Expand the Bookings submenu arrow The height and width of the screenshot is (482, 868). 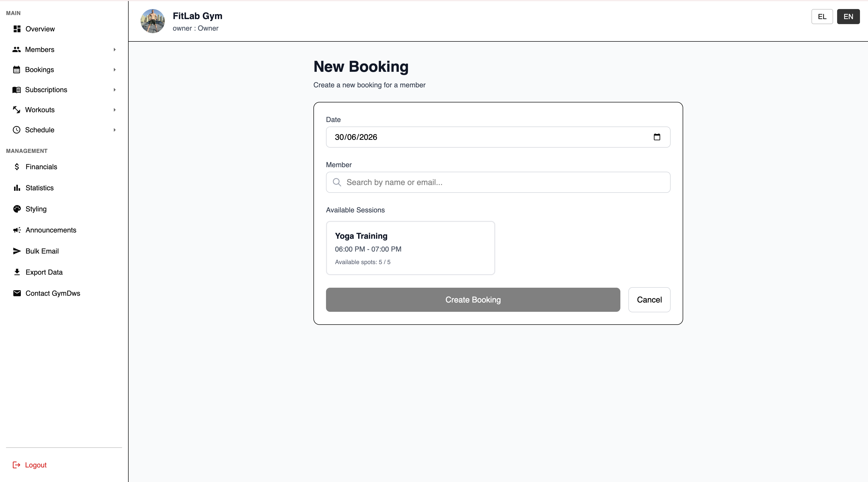(x=115, y=70)
